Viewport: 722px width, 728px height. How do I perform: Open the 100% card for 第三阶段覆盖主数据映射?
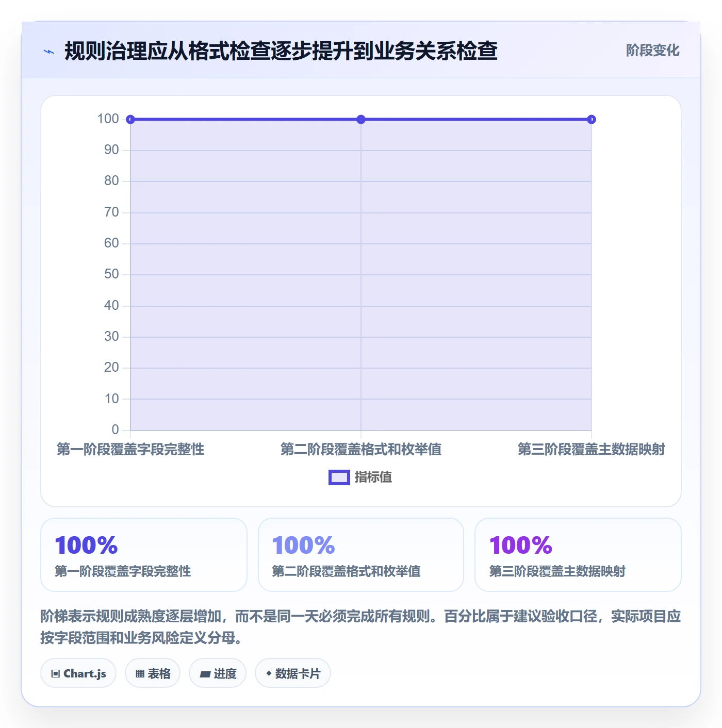tap(578, 555)
